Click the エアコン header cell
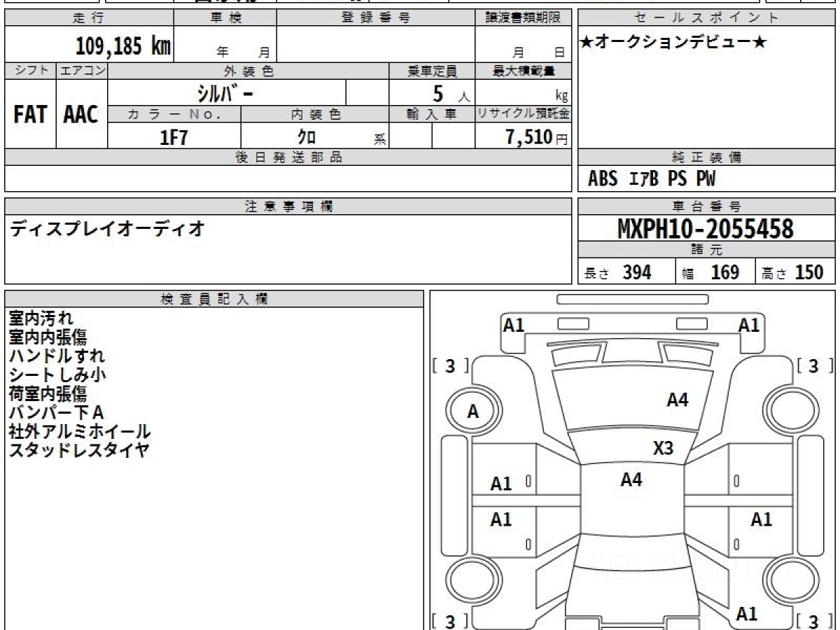Screen dimensions: 840x630 82,71
